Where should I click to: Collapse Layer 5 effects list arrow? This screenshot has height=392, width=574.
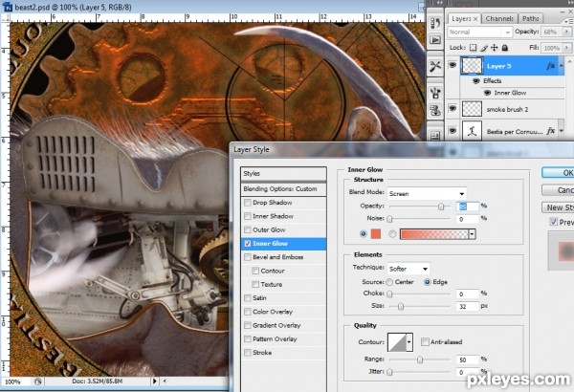coord(562,66)
